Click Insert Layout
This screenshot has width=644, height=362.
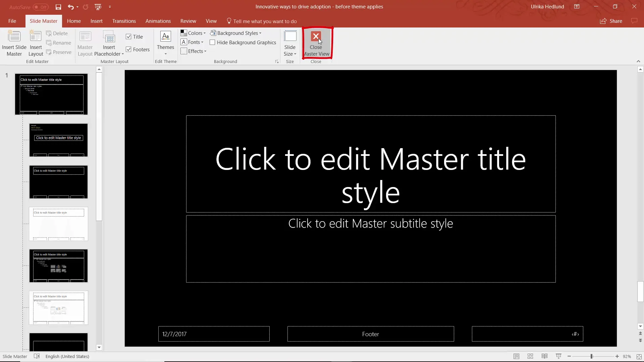36,44
